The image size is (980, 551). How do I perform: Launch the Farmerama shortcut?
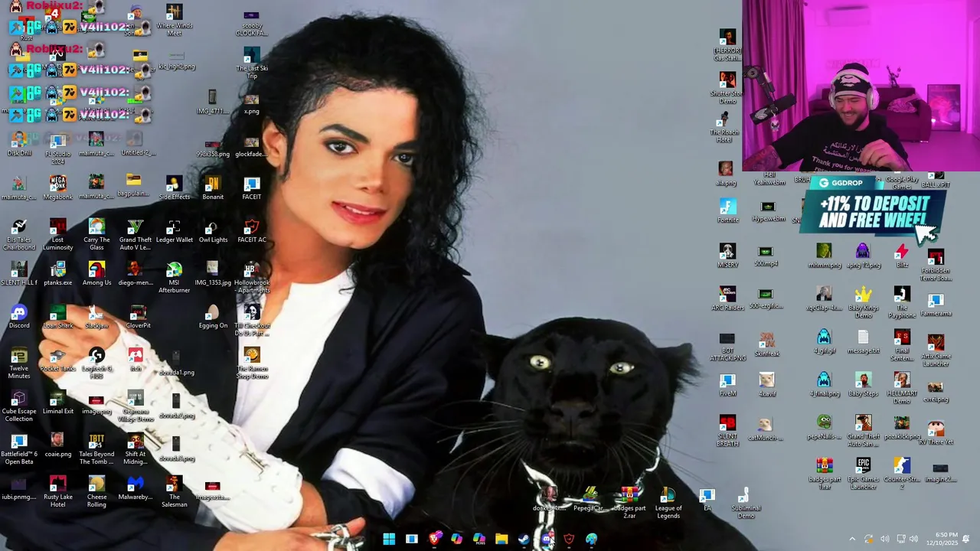[x=936, y=305]
